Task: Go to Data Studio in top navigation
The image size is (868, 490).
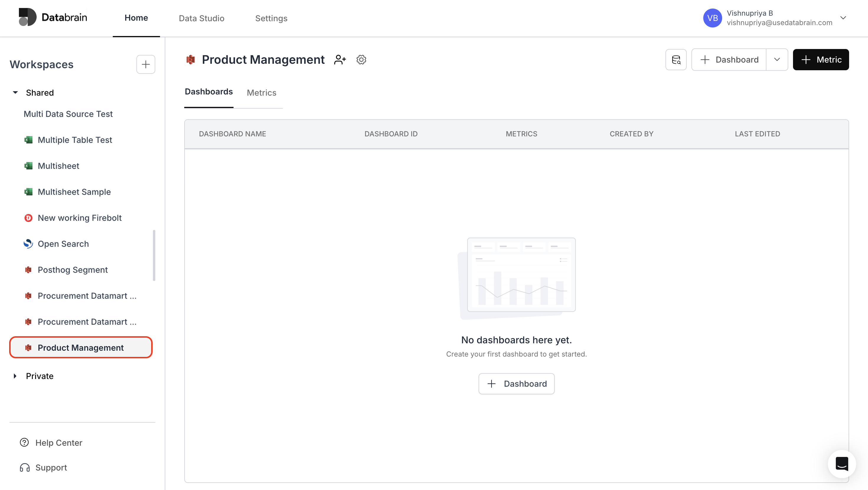Action: click(201, 18)
